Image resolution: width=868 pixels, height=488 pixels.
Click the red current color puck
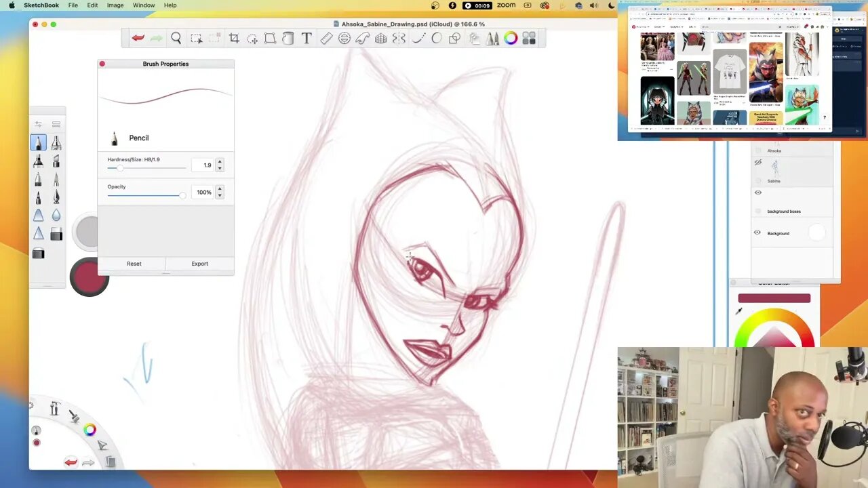[89, 277]
